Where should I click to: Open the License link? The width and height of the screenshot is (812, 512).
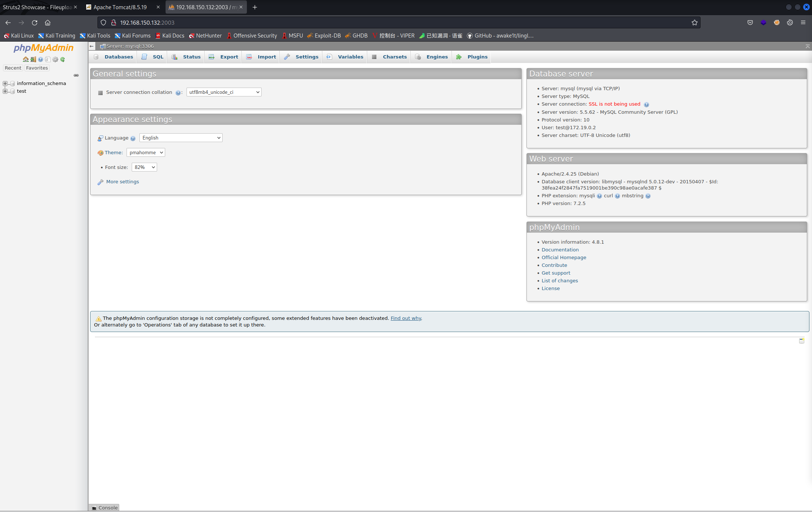tap(550, 289)
